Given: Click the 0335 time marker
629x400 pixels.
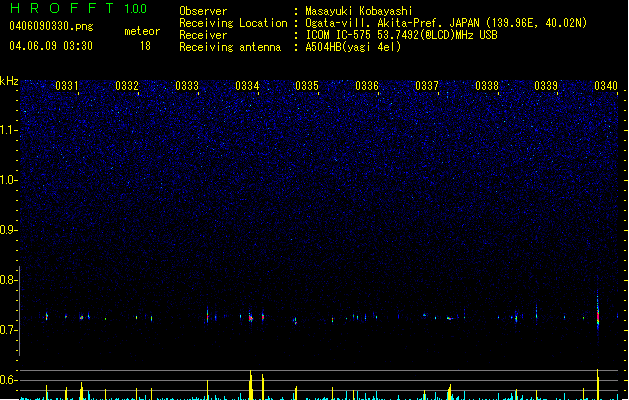Looking at the screenshot, I should (307, 85).
